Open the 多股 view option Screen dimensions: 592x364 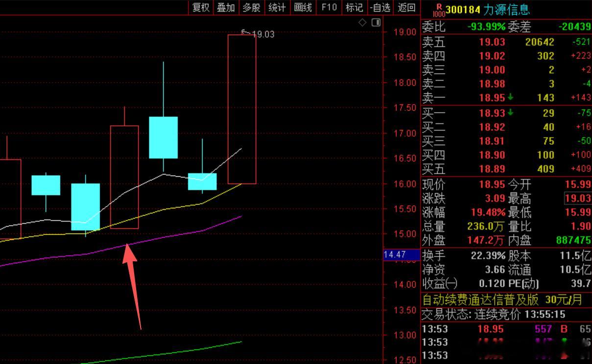coord(252,7)
